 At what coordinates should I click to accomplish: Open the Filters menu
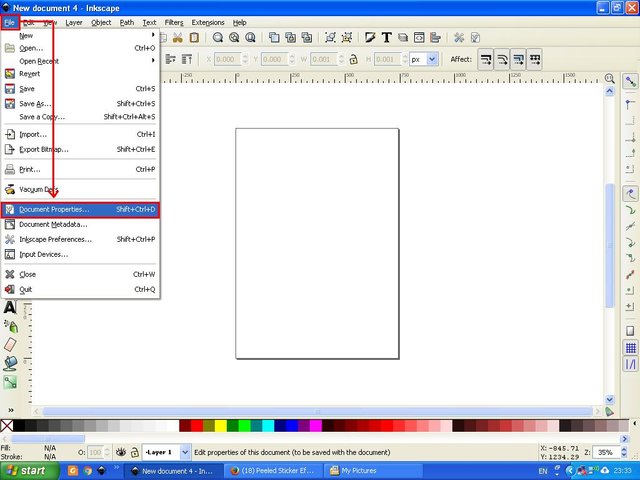point(174,22)
